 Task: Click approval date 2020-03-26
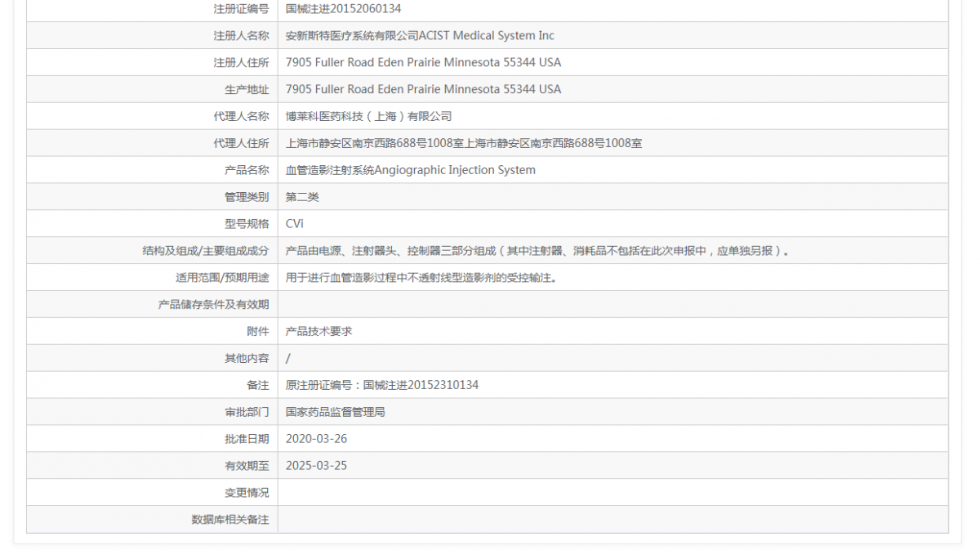click(x=316, y=439)
